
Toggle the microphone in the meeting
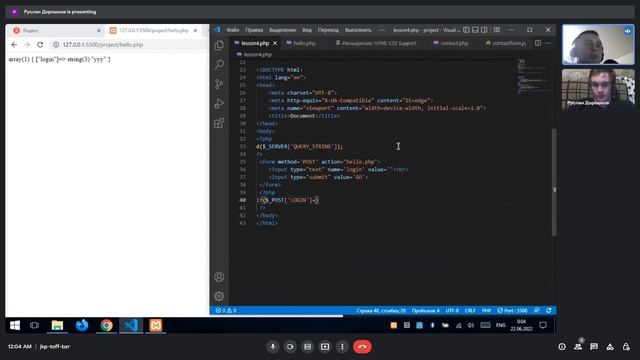click(273, 347)
